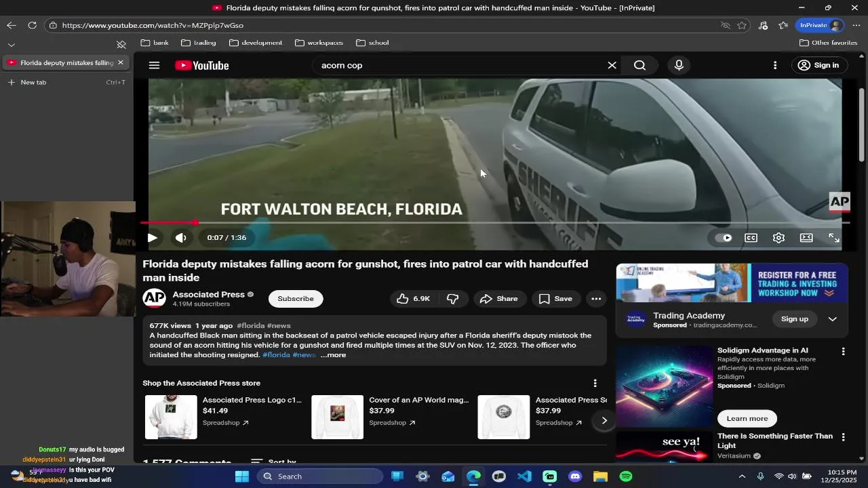
Task: Open the video settings gear
Action: (x=778, y=238)
